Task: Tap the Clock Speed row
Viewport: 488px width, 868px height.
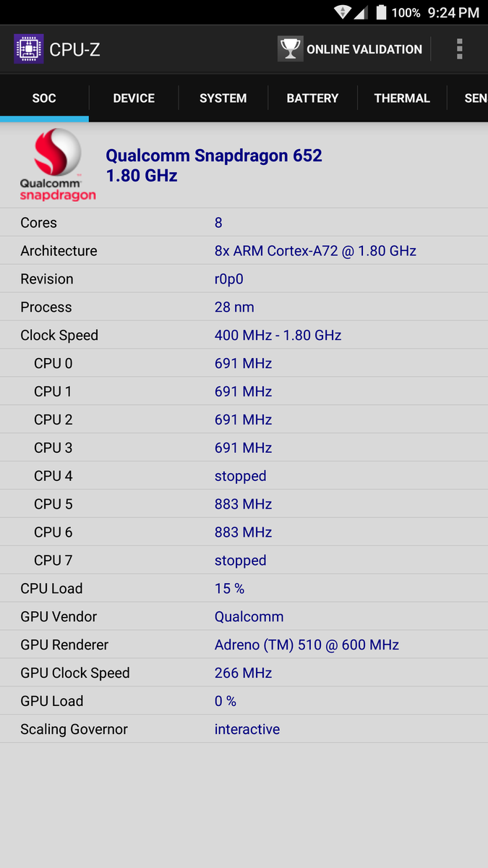Action: click(x=244, y=335)
